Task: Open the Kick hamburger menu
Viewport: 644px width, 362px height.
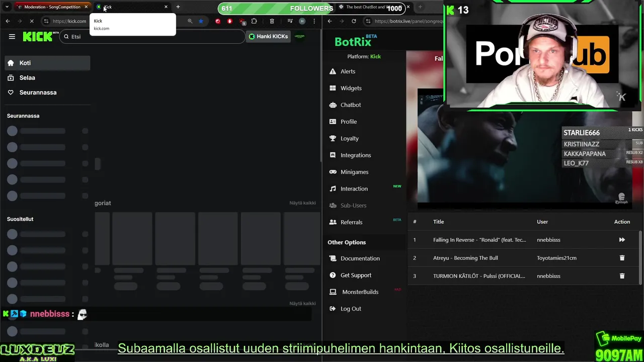Action: pos(12,36)
